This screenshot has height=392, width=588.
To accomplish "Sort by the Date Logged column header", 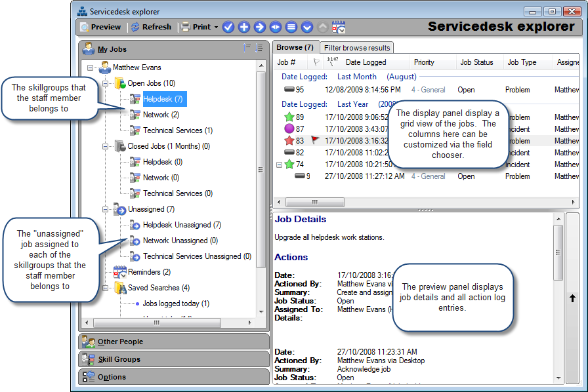I will click(366, 62).
